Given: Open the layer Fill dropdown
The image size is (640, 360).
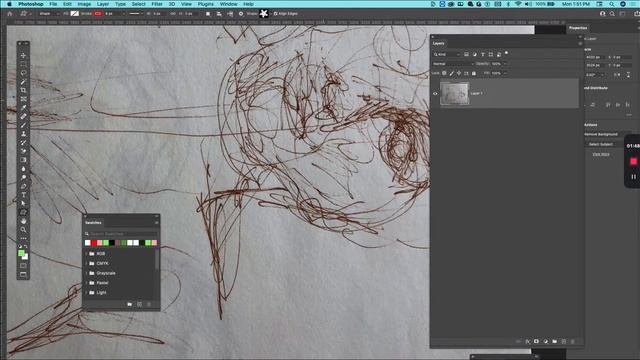Looking at the screenshot, I should [x=505, y=73].
